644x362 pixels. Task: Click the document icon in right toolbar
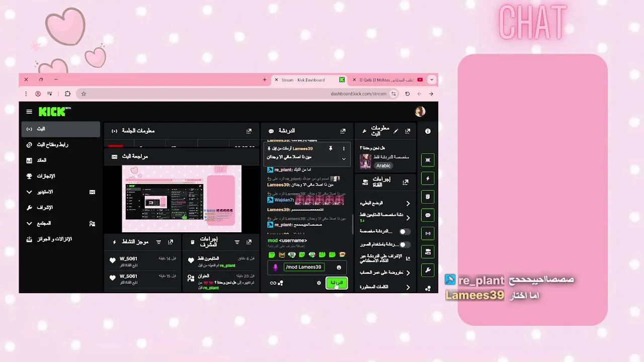coord(428,197)
